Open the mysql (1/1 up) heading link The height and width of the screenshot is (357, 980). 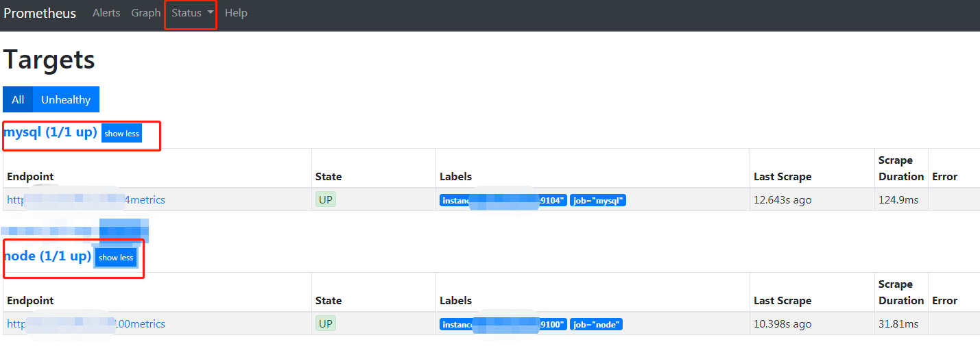[x=51, y=132]
